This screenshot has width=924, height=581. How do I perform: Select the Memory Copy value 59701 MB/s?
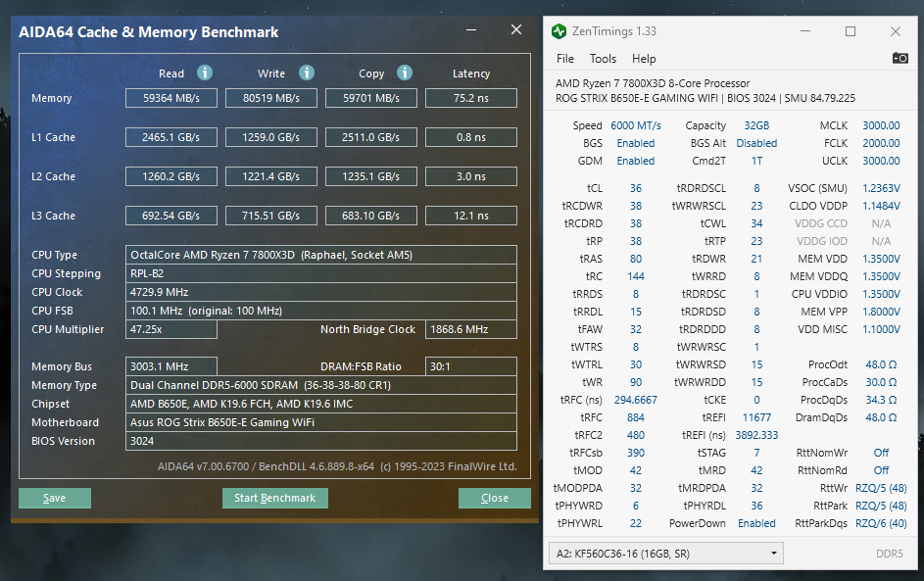[x=371, y=98]
